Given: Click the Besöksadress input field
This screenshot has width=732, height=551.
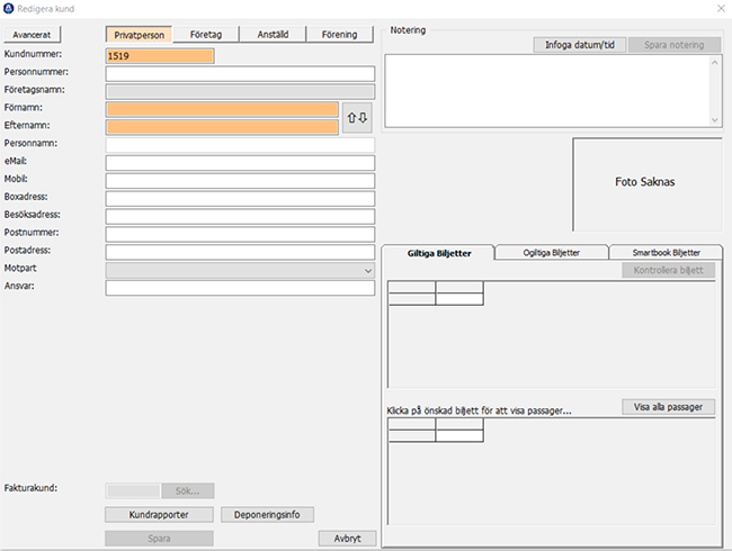Looking at the screenshot, I should 240,216.
